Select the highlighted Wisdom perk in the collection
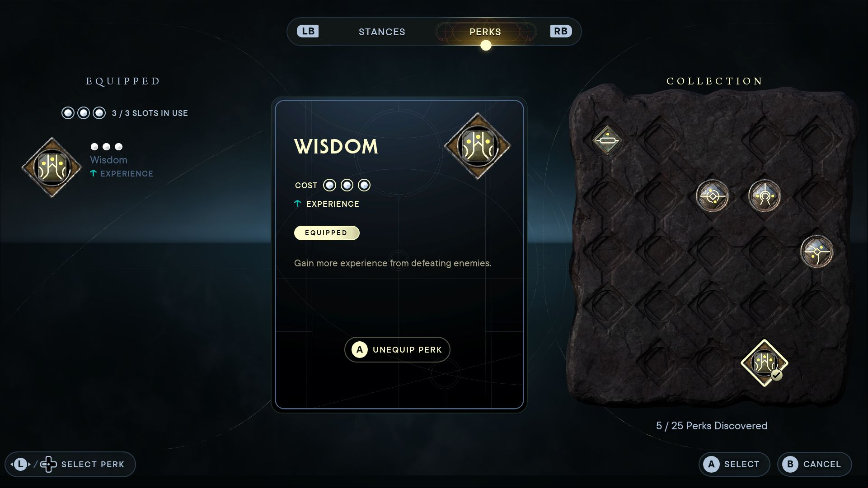The width and height of the screenshot is (868, 488). (x=765, y=363)
